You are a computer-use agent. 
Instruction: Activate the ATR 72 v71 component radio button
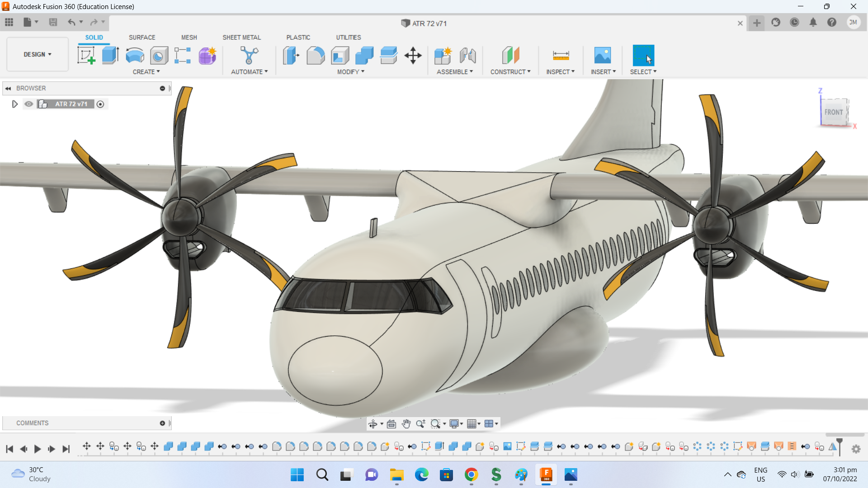(x=100, y=104)
